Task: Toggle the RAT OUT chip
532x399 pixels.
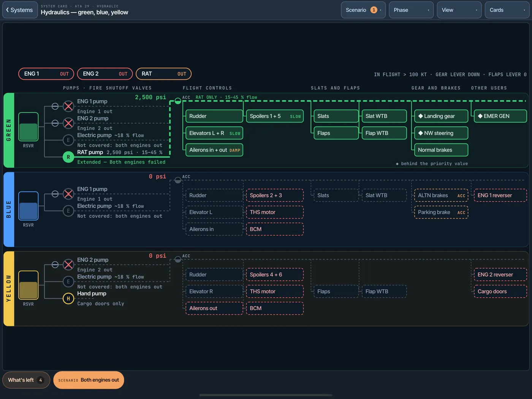Action: 163,74
